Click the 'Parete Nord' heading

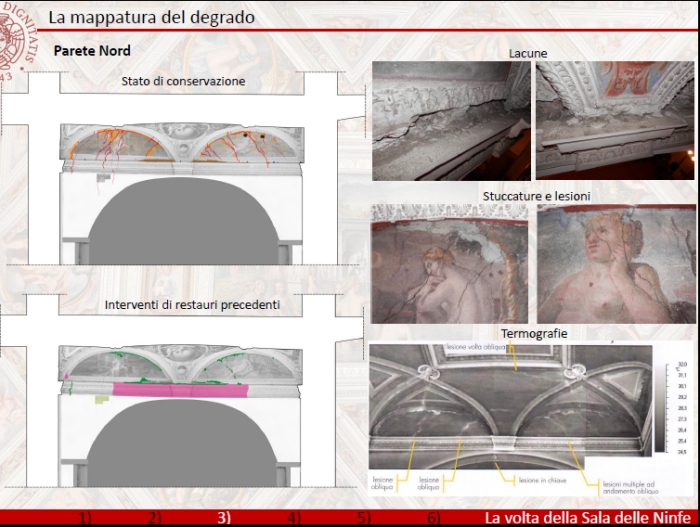[x=92, y=51]
